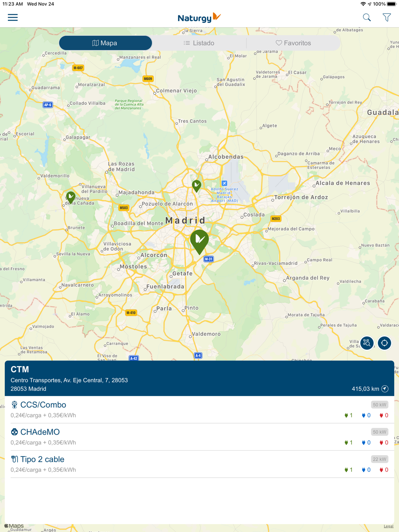Tap the 50 kW badge for CCS/Combo

[x=379, y=405]
